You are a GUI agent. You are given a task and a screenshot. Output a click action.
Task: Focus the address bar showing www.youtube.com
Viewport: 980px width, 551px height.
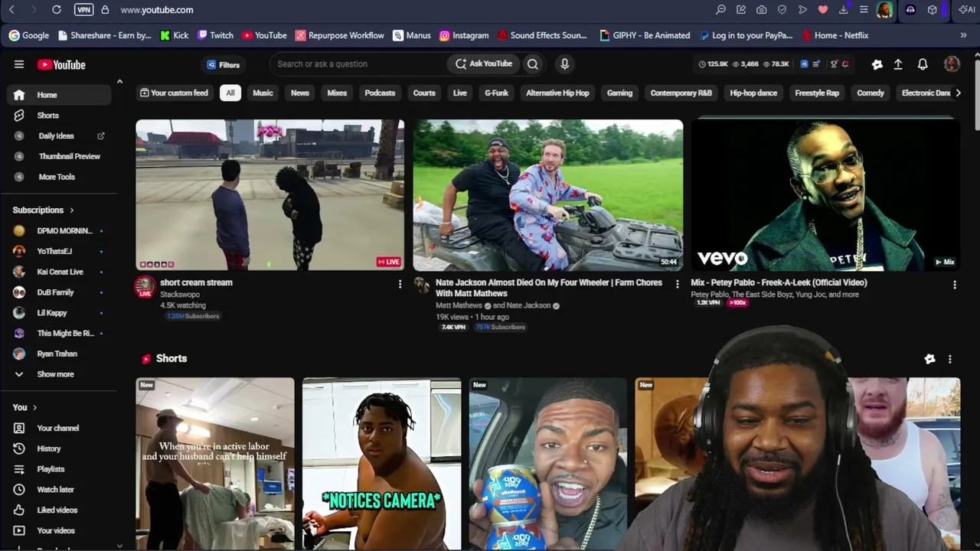click(157, 10)
